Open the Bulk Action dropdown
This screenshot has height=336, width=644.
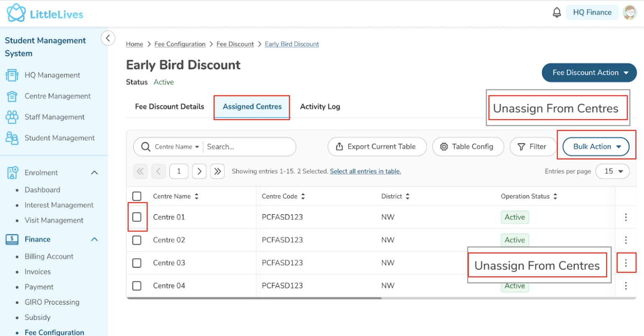pyautogui.click(x=595, y=147)
